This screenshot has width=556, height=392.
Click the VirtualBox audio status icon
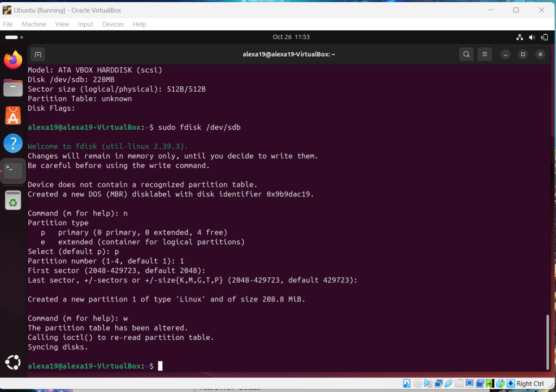point(428,383)
